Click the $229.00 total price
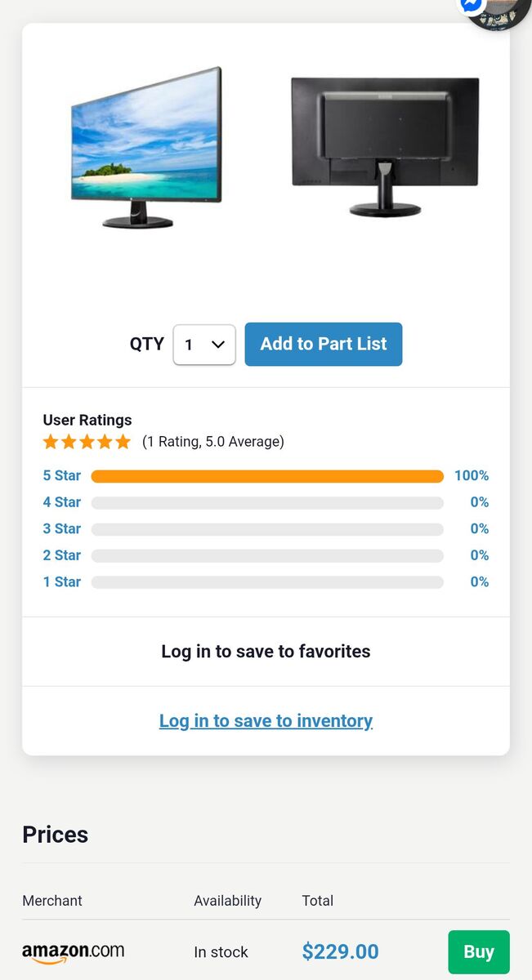This screenshot has width=532, height=980. (340, 951)
